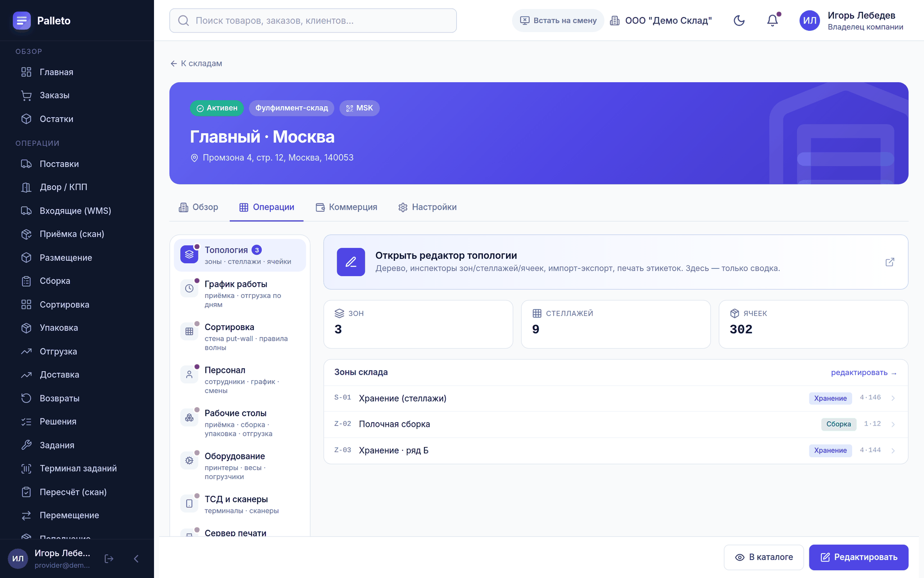Image resolution: width=924 pixels, height=578 pixels.
Task: Switch to the Коммерция tab
Action: (346, 207)
